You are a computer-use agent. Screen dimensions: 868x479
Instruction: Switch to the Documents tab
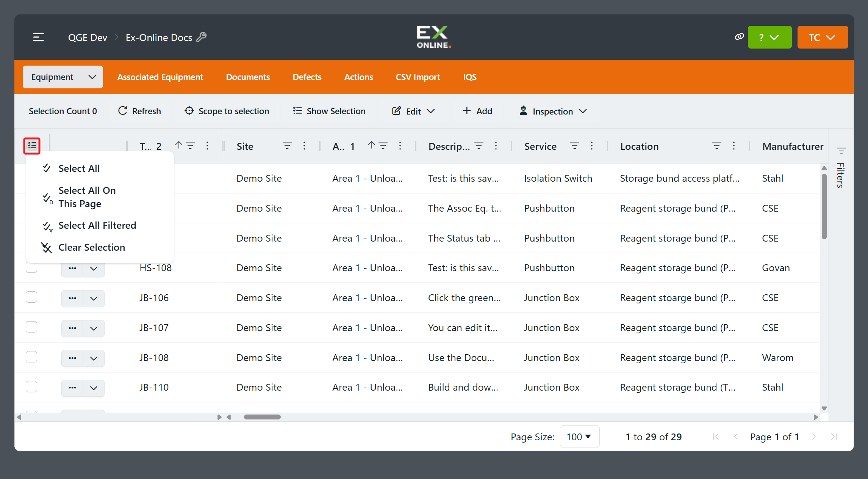(248, 77)
